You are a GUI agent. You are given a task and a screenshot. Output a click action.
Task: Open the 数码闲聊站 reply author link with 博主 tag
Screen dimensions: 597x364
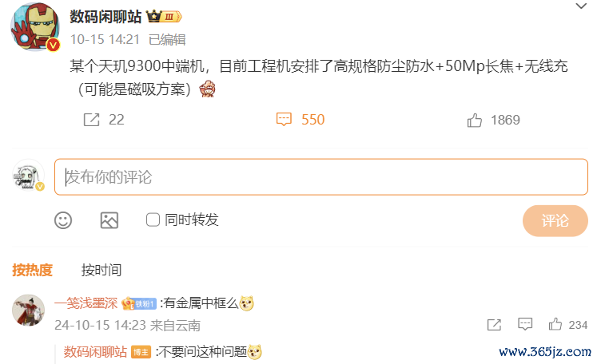[95, 352]
